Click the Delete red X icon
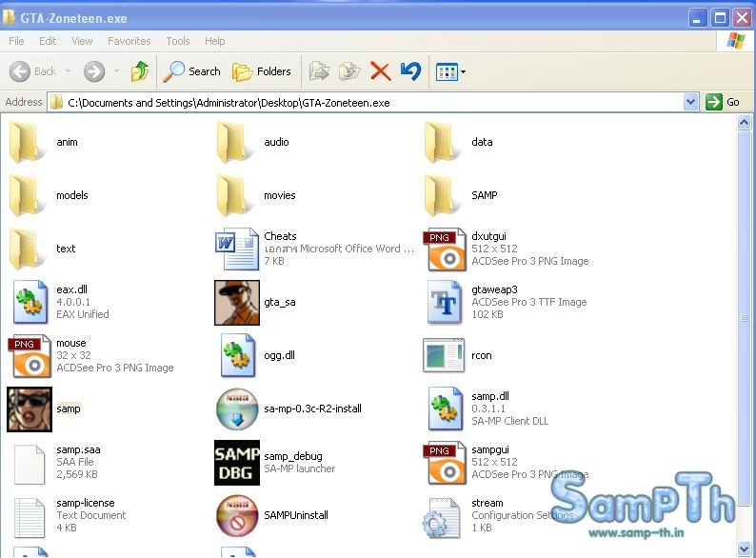This screenshot has height=558, width=756. pyautogui.click(x=380, y=71)
